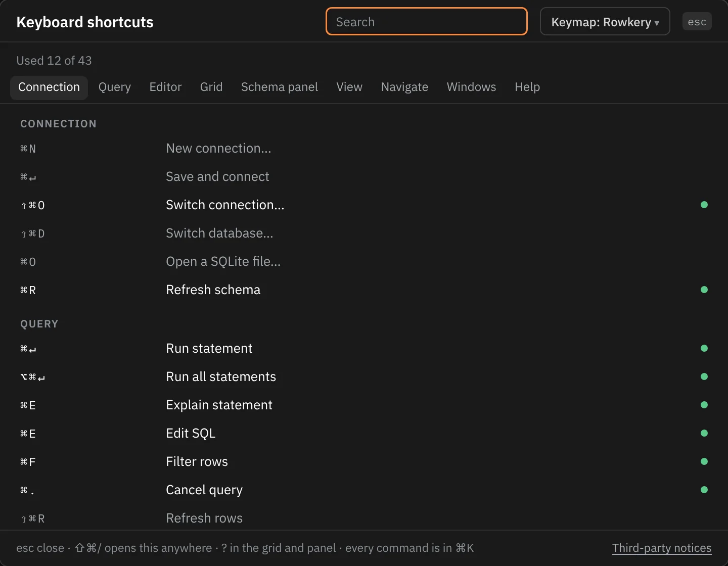Switch to the View tab
728x566 pixels.
[x=349, y=87]
